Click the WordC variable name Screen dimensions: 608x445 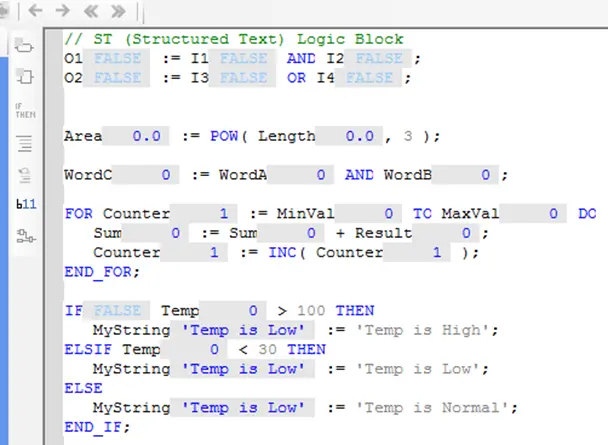point(88,175)
